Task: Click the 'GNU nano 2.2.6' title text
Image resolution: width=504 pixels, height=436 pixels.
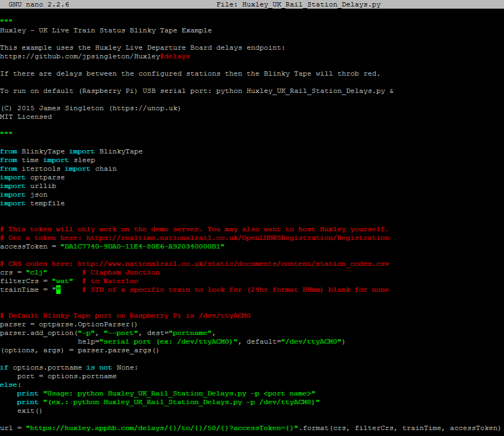Action: click(x=39, y=4)
